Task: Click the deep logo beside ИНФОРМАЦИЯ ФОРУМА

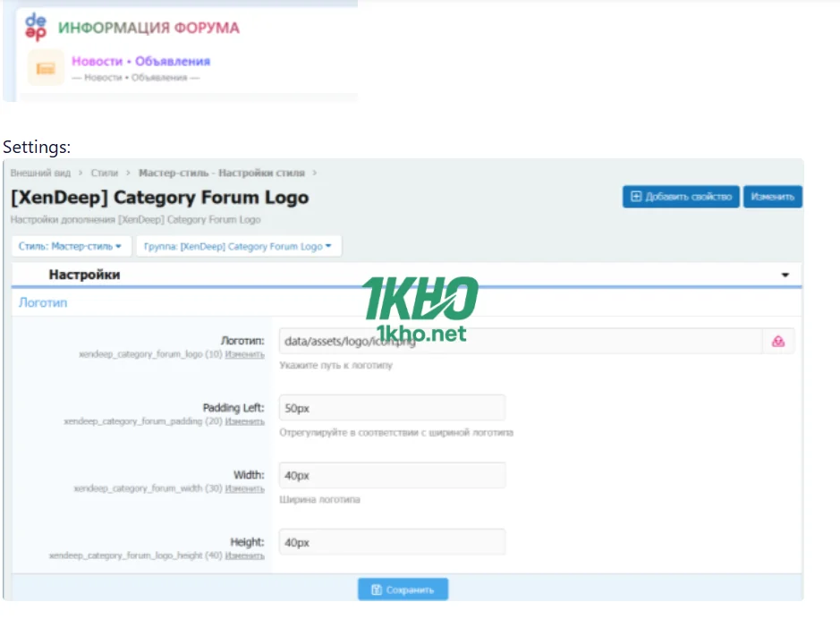Action: coord(36,27)
